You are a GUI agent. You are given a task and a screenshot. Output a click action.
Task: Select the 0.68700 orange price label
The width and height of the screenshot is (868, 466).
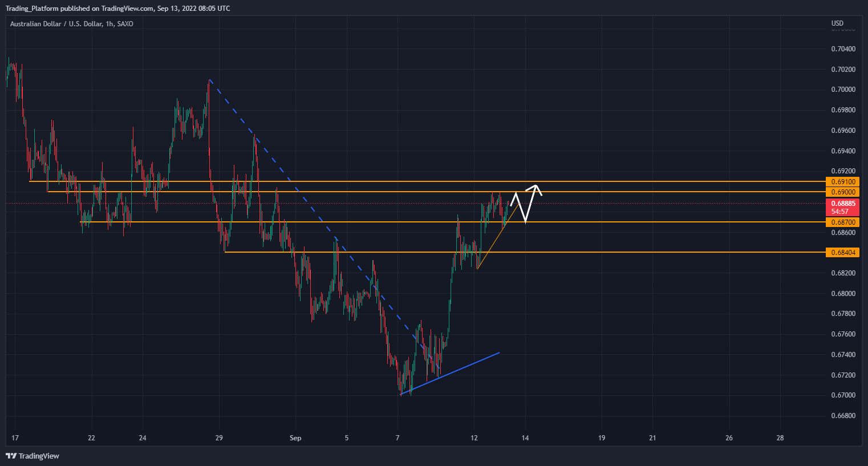click(x=843, y=222)
